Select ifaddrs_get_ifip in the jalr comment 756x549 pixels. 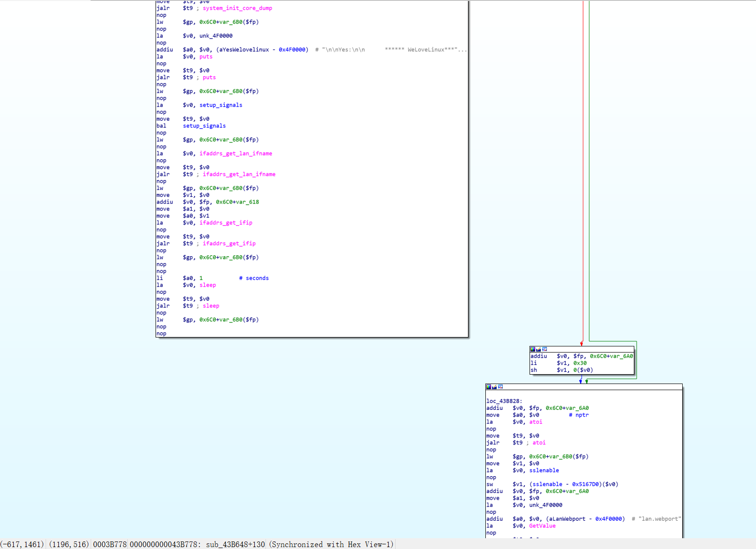(x=229, y=243)
